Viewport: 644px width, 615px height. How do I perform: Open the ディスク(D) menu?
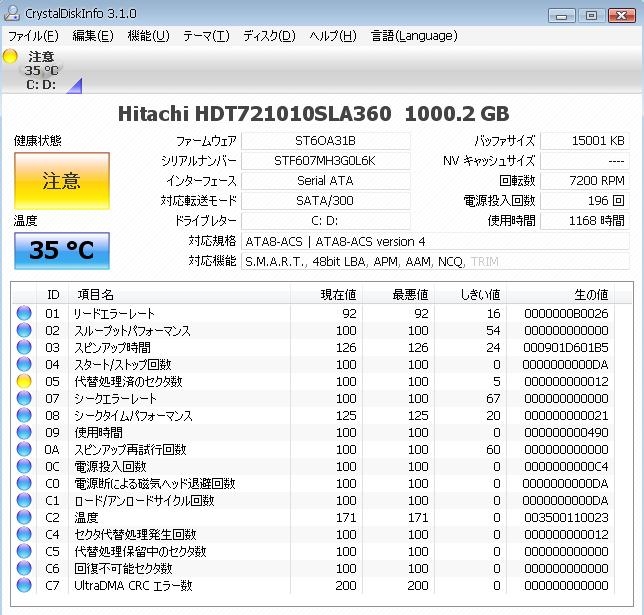click(x=269, y=36)
